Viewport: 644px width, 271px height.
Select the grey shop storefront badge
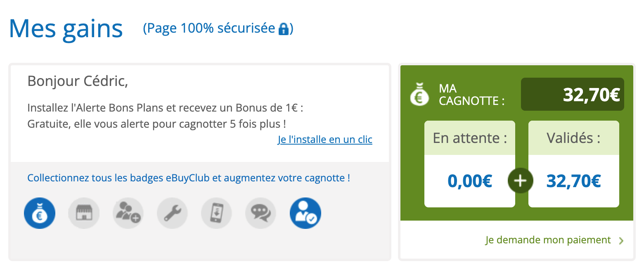(84, 213)
